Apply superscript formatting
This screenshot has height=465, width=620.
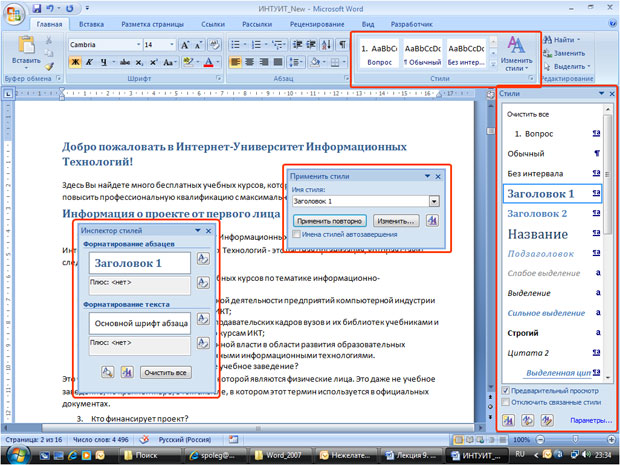(153, 62)
